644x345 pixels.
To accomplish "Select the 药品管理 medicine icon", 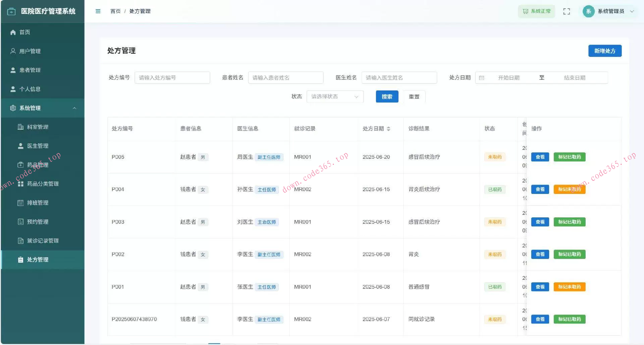I will click(x=20, y=164).
